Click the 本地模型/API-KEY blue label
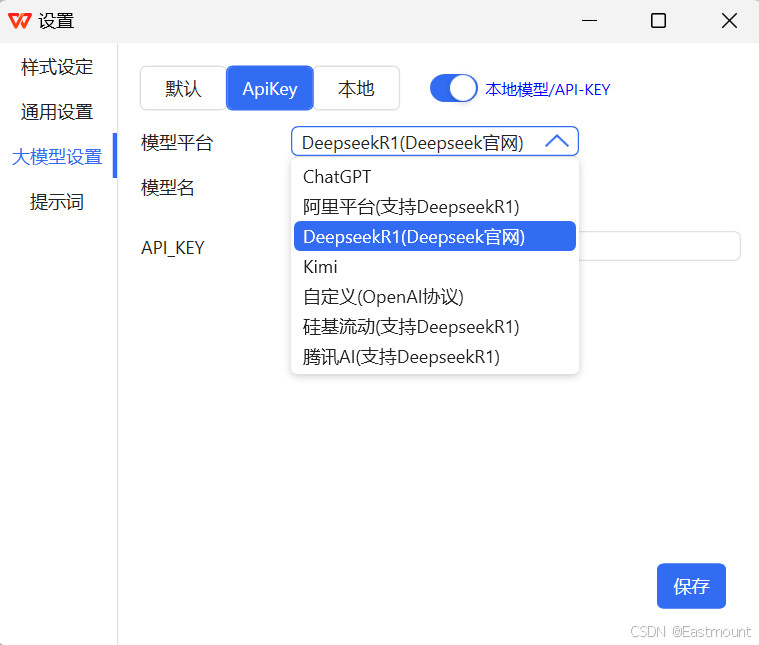This screenshot has height=645, width=759. point(547,90)
